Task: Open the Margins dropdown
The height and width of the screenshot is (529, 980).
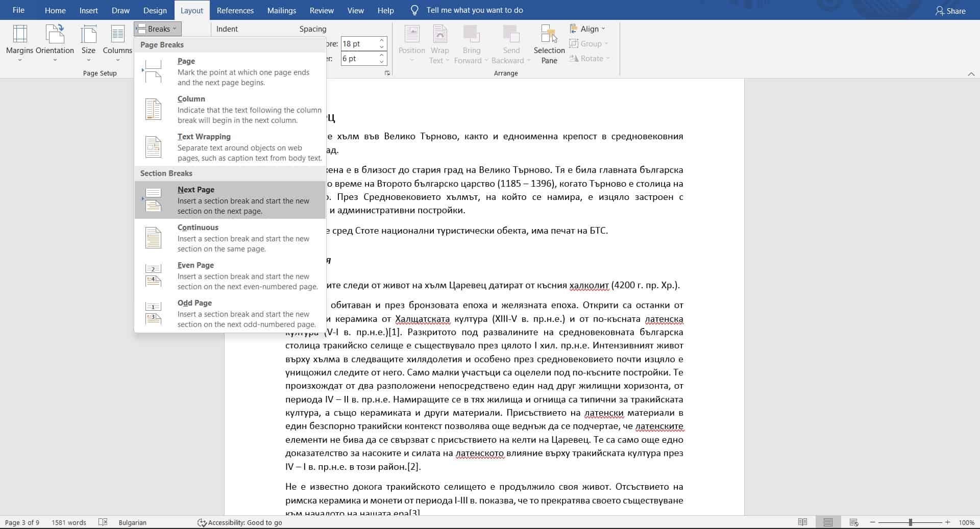Action: (19, 43)
